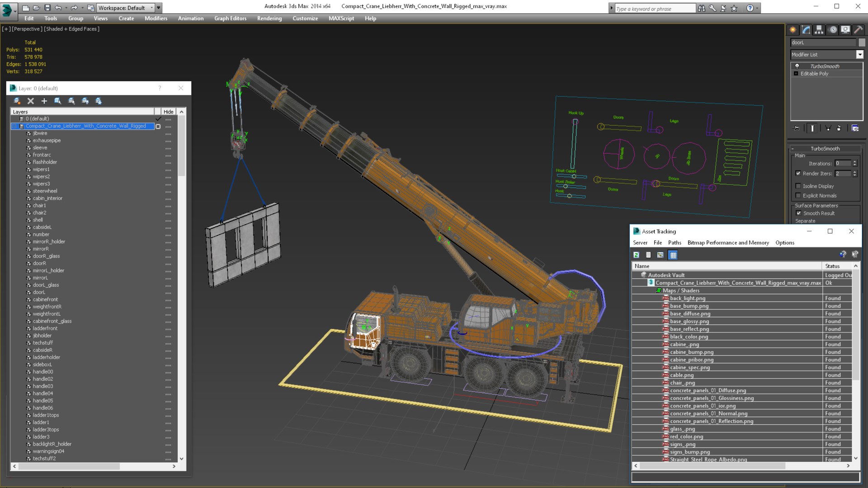
Task: Open the Graph Editors menu
Action: pos(230,19)
